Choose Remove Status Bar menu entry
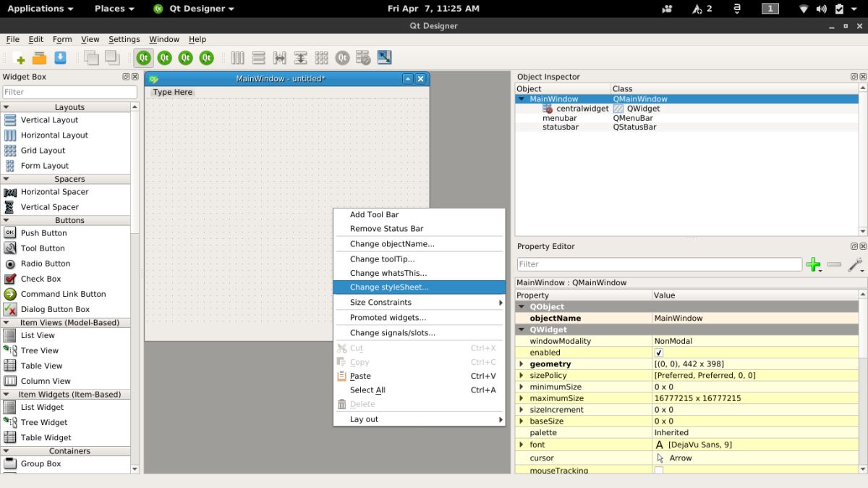This screenshot has width=868, height=488. 419,229
